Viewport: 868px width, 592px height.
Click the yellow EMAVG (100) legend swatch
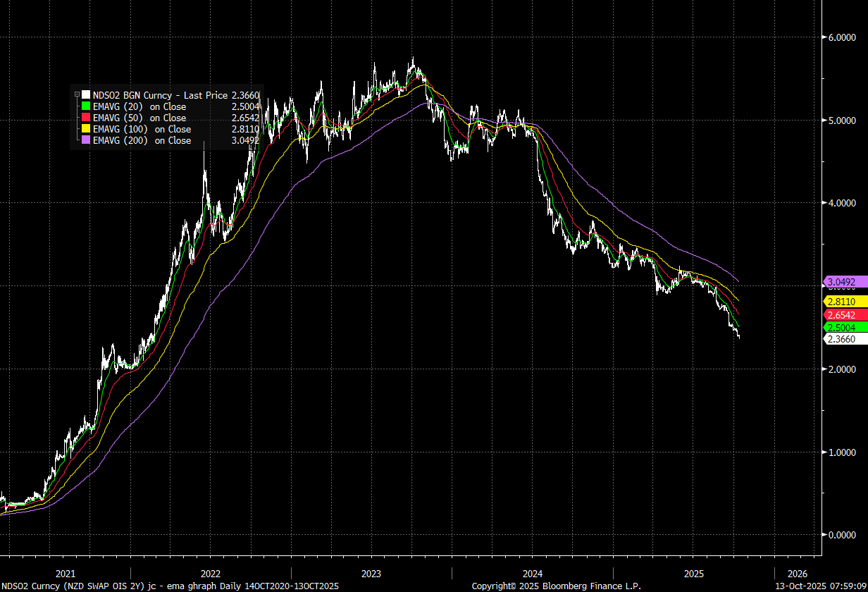(86, 129)
